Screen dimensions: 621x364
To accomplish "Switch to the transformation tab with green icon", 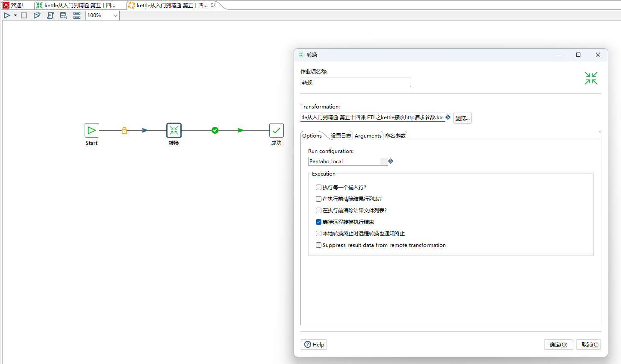I will 76,5.
